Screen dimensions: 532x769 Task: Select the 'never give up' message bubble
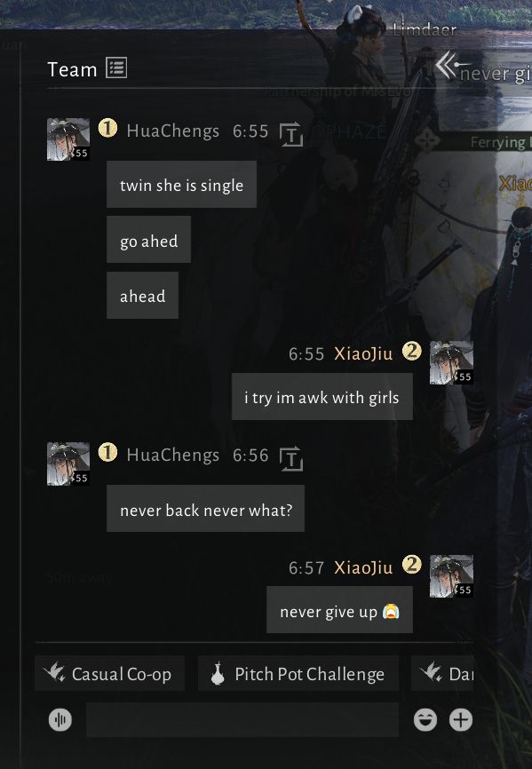[339, 610]
